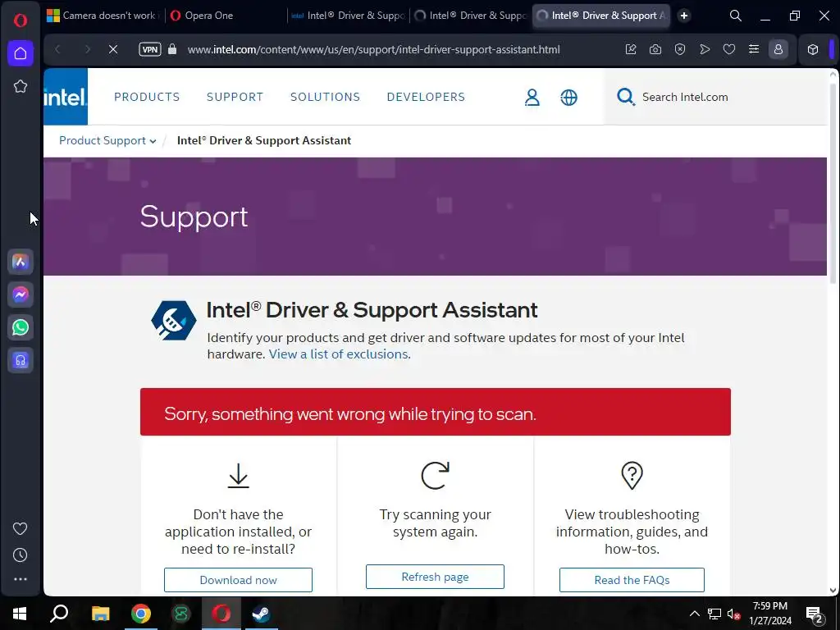The height and width of the screenshot is (630, 840).
Task: Open Steam from the taskbar
Action: (262, 614)
